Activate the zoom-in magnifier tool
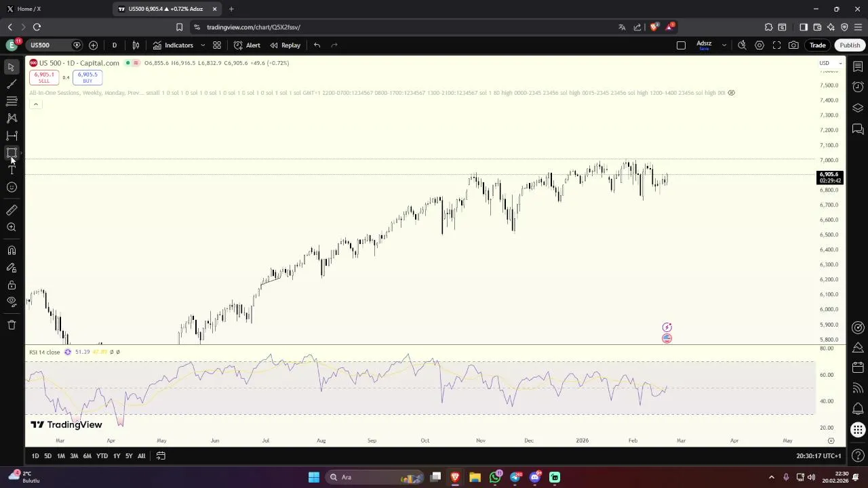 [12, 227]
